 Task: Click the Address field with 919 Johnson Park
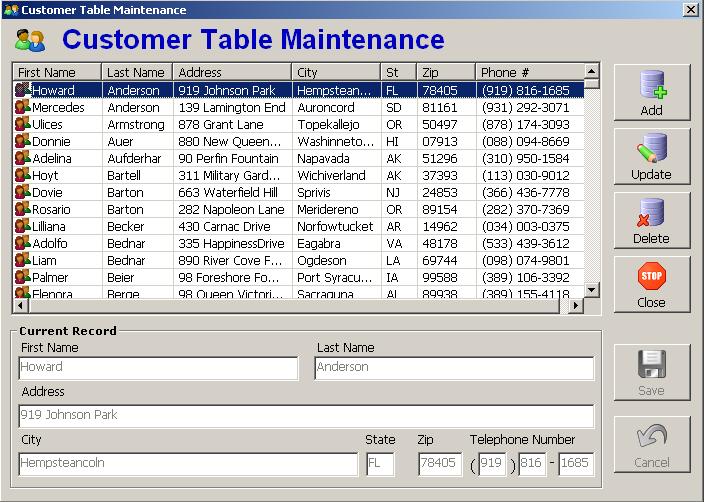coord(306,416)
